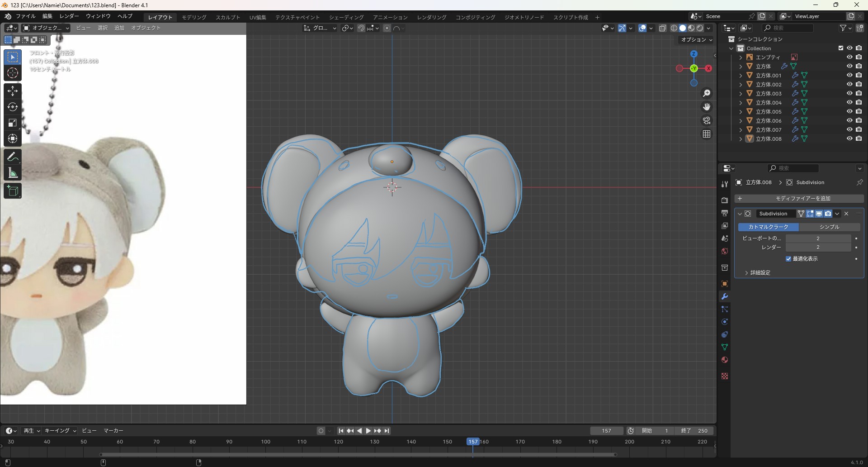Open the Material properties tab icon
This screenshot has width=868, height=467.
tap(725, 360)
